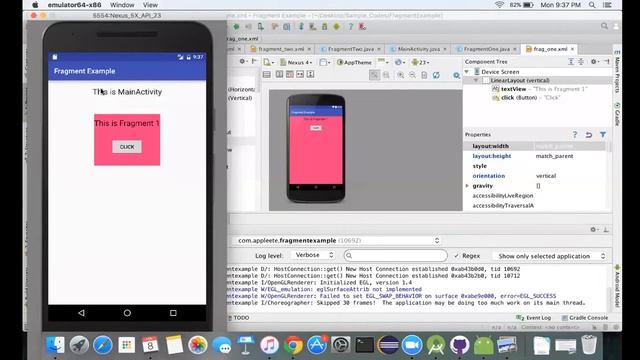Open the View menu in menu bar
The width and height of the screenshot is (640, 360).
pos(150,5)
